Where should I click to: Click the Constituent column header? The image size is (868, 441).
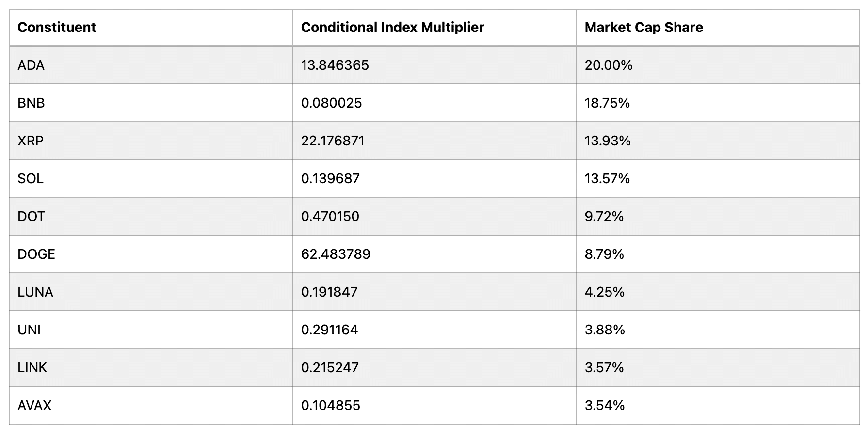tap(57, 27)
